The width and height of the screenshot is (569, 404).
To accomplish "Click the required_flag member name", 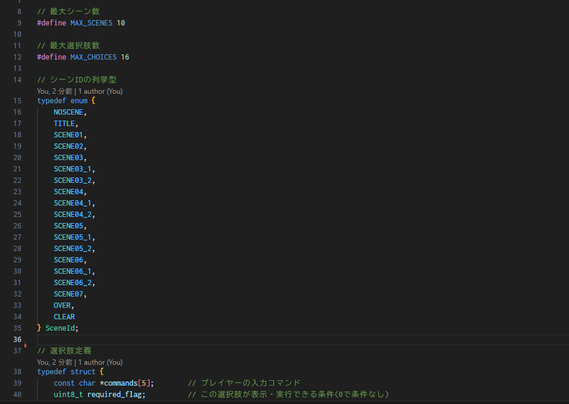I will point(115,395).
